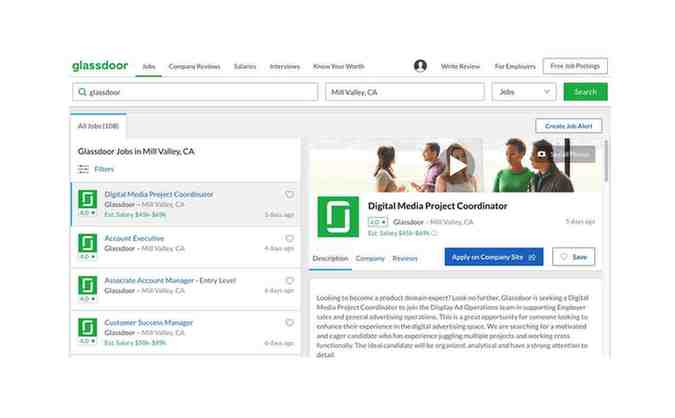Expand rating badge under first job listing
675x418 pixels.
(88, 214)
